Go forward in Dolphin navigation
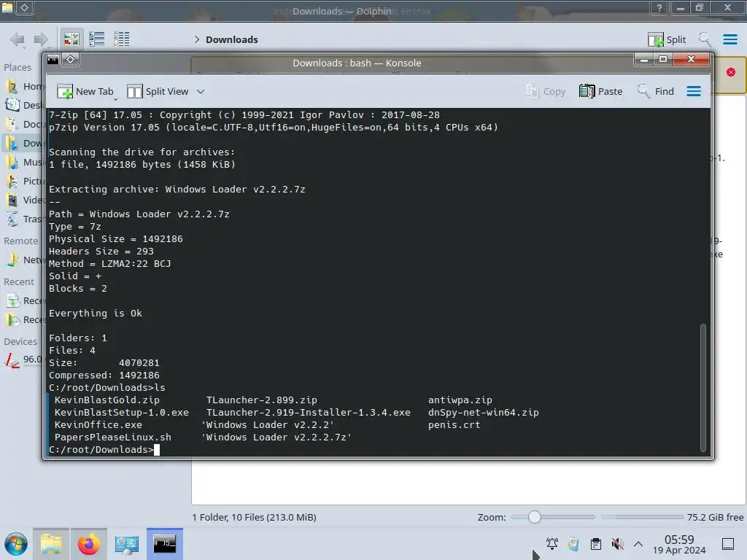The width and height of the screenshot is (747, 560). click(x=41, y=39)
